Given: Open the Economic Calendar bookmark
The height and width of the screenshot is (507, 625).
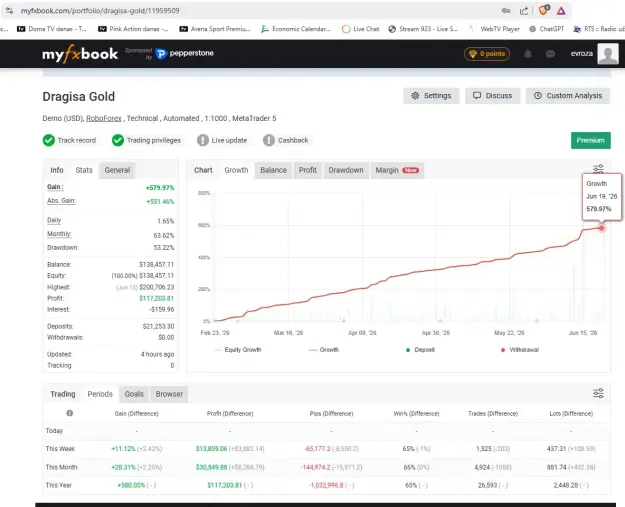Looking at the screenshot, I should 296,29.
